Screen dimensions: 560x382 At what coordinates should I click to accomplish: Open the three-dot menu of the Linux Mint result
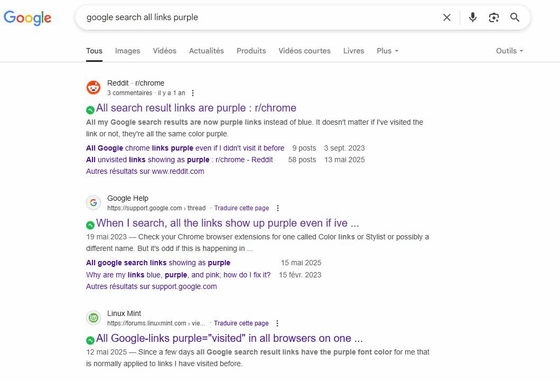(278, 323)
